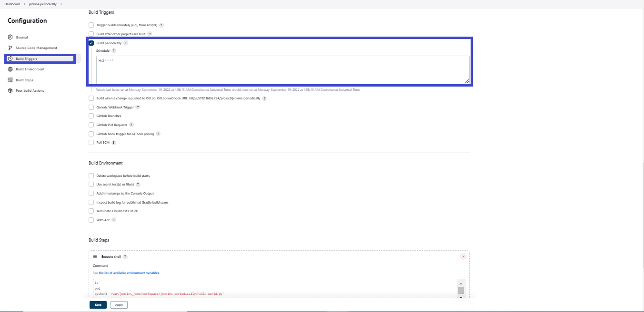Image resolution: width=644 pixels, height=312 pixels.
Task: Click the shell Command editor
Action: tap(275, 289)
